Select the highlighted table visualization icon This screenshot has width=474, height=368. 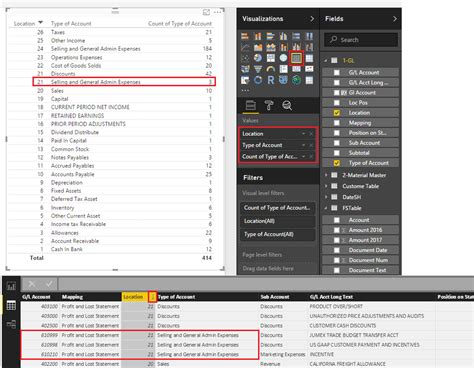coord(296,58)
